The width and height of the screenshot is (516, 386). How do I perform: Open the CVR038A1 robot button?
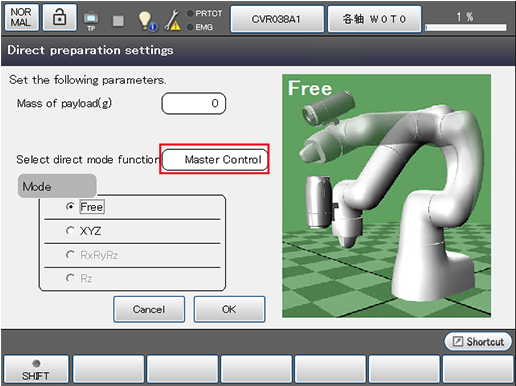click(x=277, y=19)
